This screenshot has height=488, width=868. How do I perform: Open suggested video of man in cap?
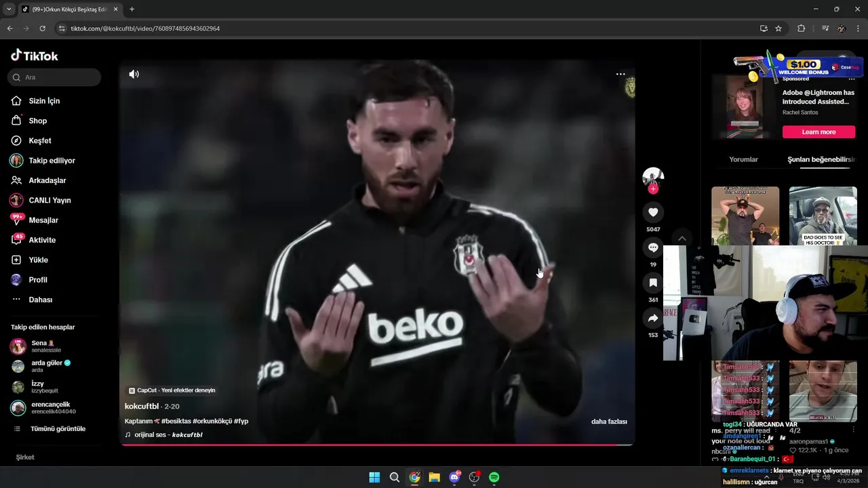(x=745, y=216)
